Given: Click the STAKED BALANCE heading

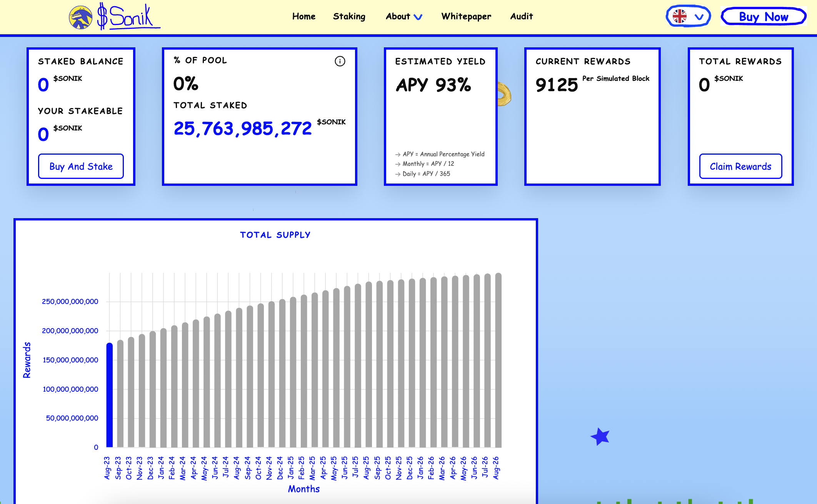Looking at the screenshot, I should pos(81,62).
